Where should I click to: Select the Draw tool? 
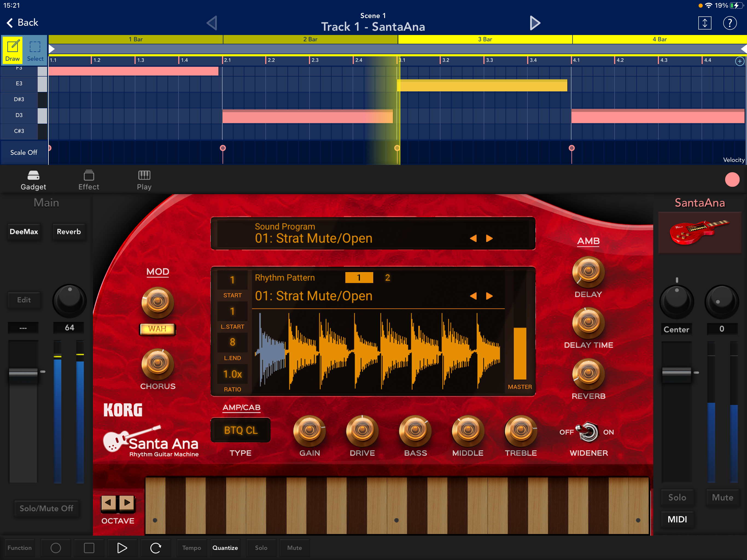pos(13,50)
